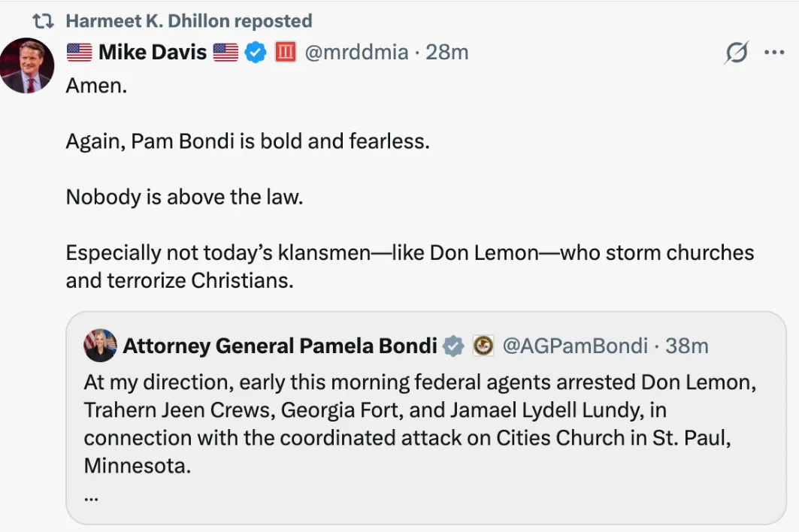This screenshot has height=532, width=799.
Task: Open the @AGPamBondi handle
Action: pos(574,346)
